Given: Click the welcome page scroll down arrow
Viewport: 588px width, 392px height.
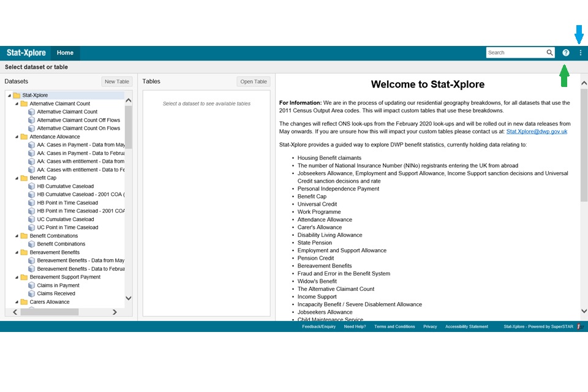Looking at the screenshot, I should [x=584, y=311].
